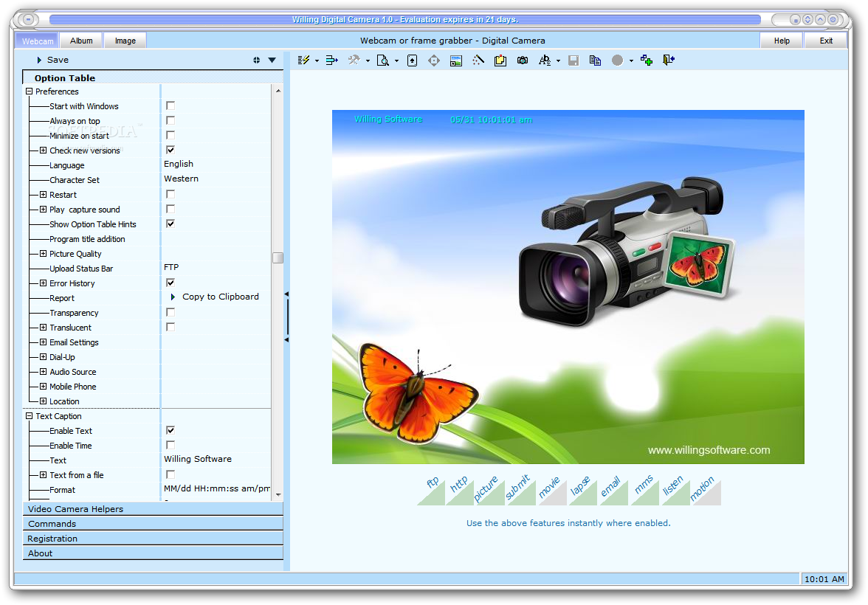Click the copy documents toolbar icon

coord(595,60)
